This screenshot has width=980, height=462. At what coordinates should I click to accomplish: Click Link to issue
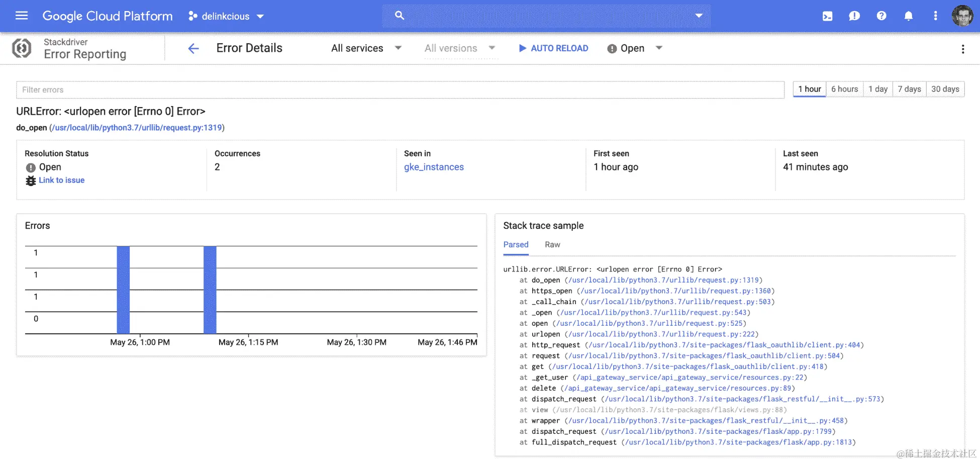(x=61, y=180)
